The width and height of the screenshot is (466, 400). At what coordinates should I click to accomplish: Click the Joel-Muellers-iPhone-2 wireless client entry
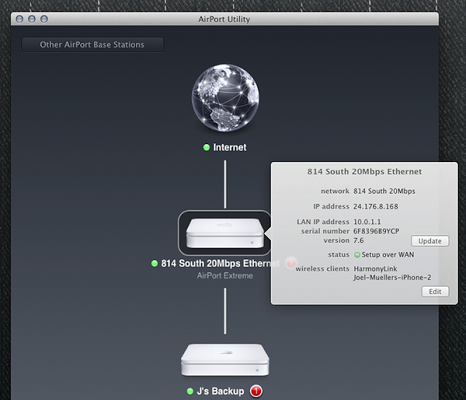(x=392, y=277)
